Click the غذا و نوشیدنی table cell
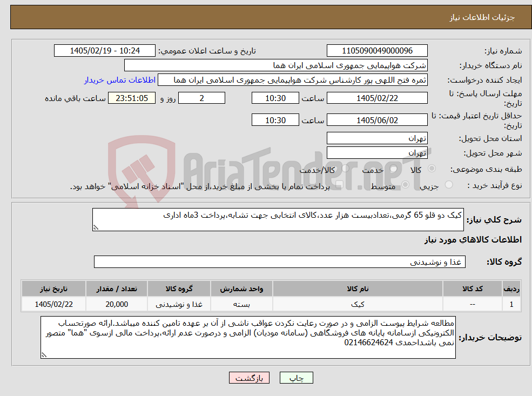 [x=179, y=304]
